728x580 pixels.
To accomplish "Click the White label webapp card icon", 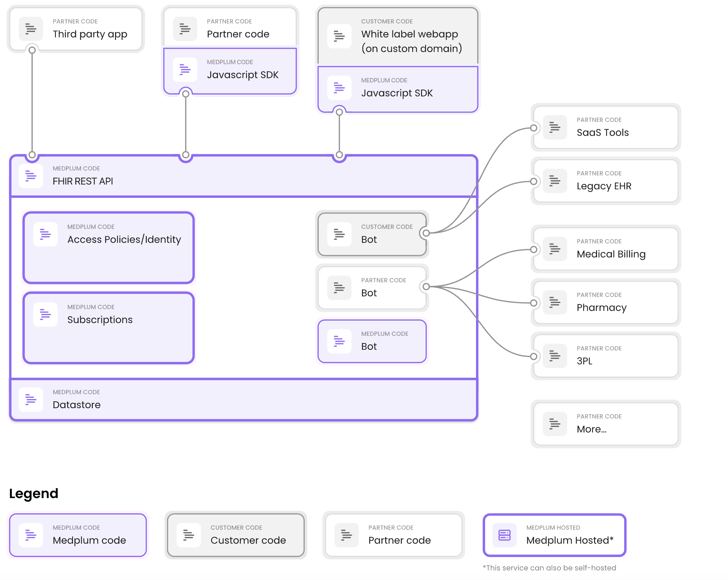I will [339, 36].
